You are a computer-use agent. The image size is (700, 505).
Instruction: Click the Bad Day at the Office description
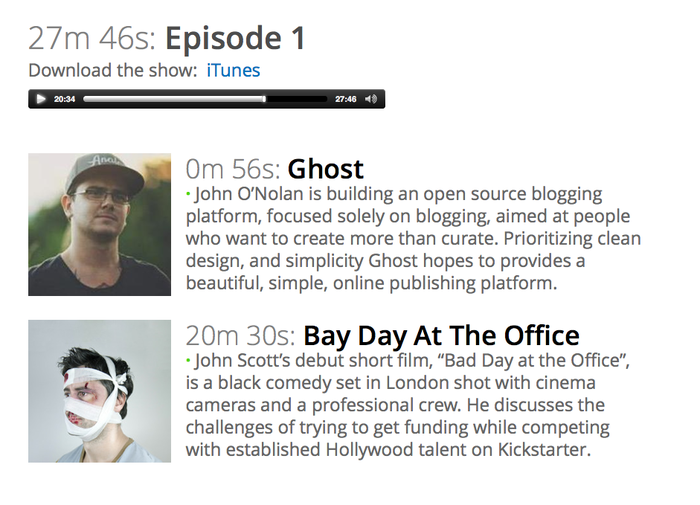[x=408, y=405]
